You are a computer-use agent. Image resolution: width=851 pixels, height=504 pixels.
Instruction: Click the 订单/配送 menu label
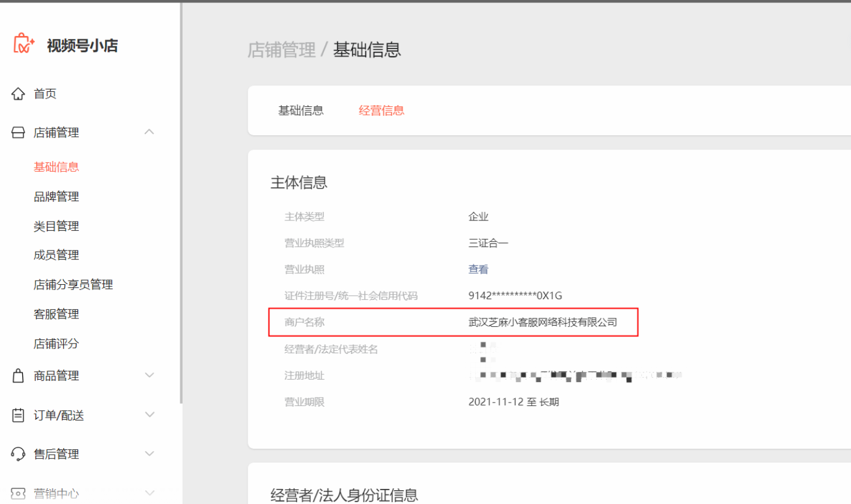[x=59, y=415]
